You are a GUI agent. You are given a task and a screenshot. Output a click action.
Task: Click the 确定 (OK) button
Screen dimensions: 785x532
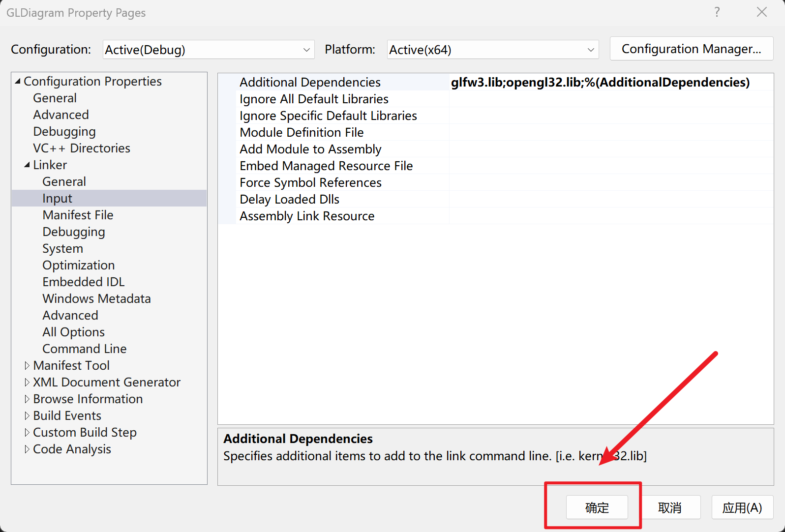pyautogui.click(x=597, y=507)
